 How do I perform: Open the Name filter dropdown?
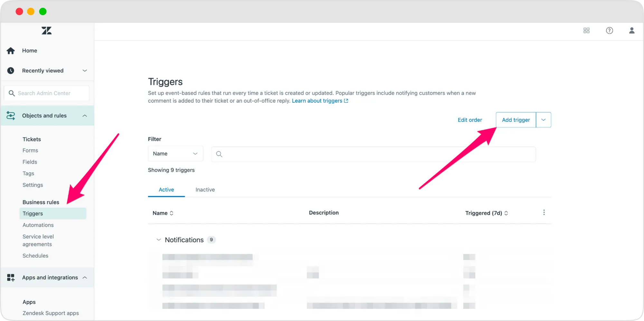[x=175, y=154]
